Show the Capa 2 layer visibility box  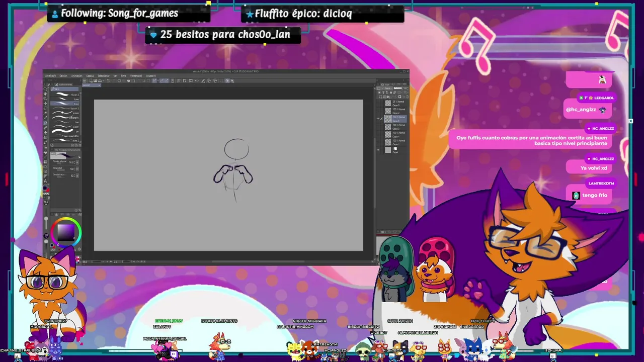tap(378, 111)
